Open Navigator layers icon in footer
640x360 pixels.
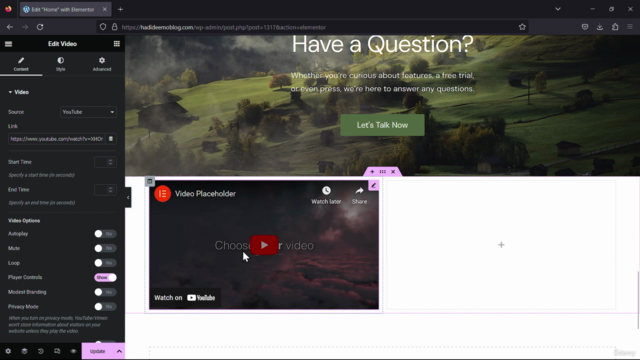(x=24, y=351)
